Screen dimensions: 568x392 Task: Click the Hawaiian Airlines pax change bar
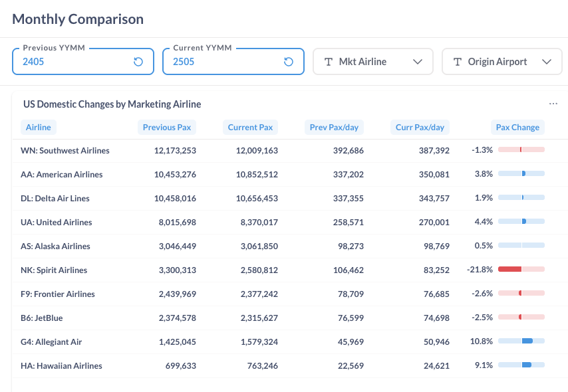(521, 365)
